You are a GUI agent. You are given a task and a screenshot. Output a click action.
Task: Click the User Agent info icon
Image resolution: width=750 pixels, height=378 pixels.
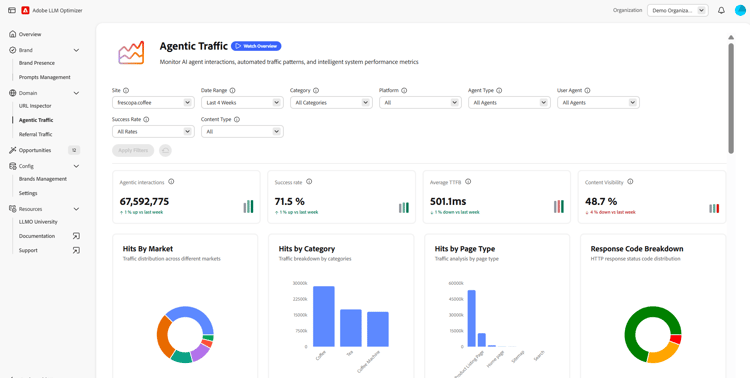(587, 90)
